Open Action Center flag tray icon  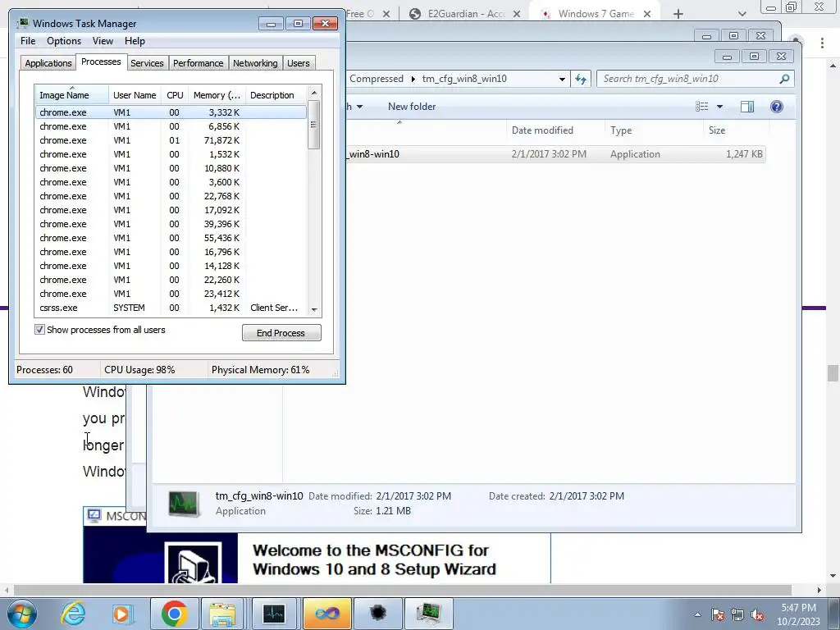[x=717, y=614]
